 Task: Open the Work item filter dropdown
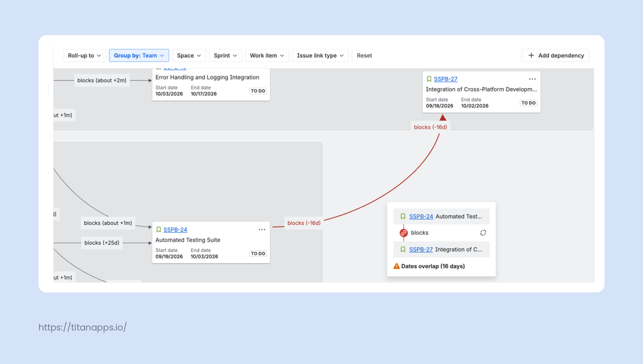[x=267, y=55]
